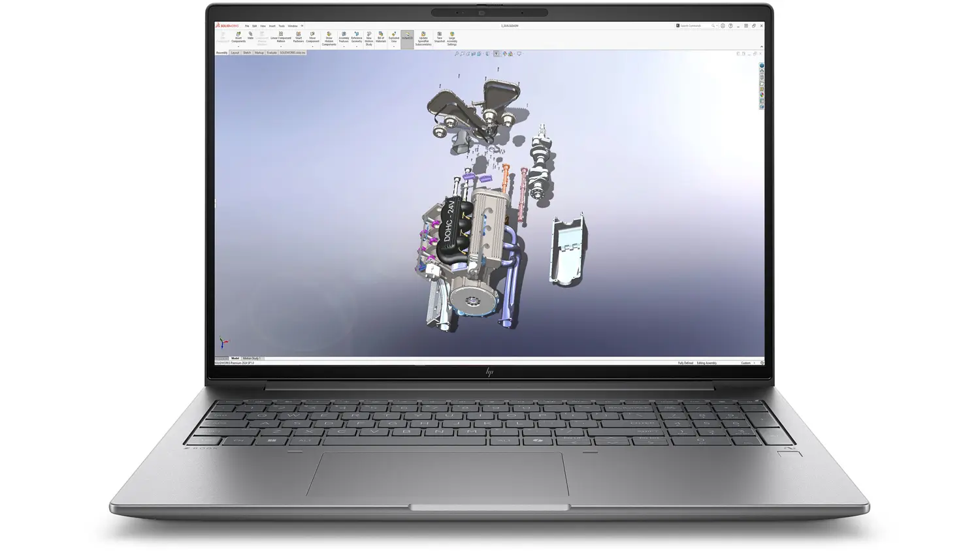The width and height of the screenshot is (980, 551).
Task: Open the View menu
Action: 263,26
